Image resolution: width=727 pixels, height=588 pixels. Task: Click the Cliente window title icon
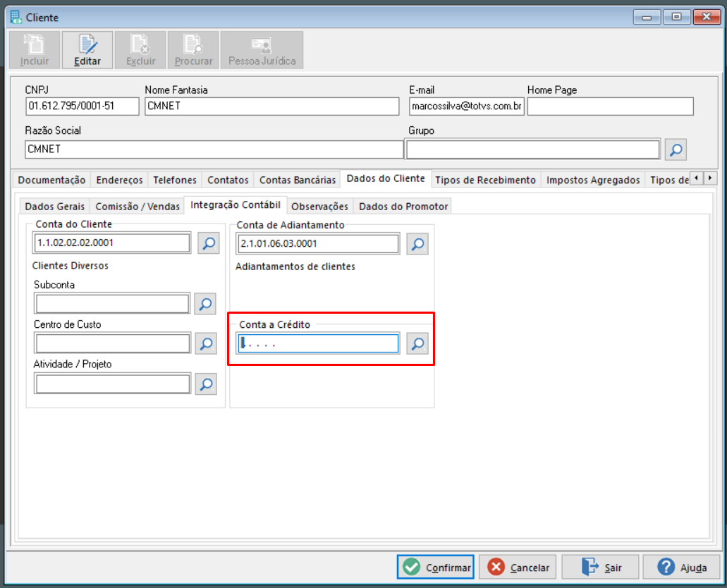(16, 17)
